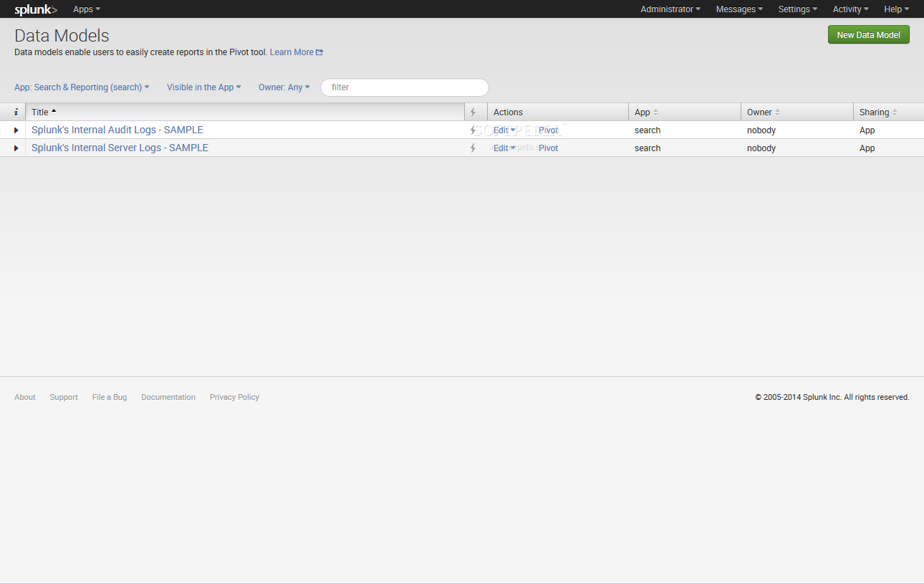Click the 'App' Sharing cell in Audit Logs row
Viewport: 924px width, 584px height.
click(867, 130)
